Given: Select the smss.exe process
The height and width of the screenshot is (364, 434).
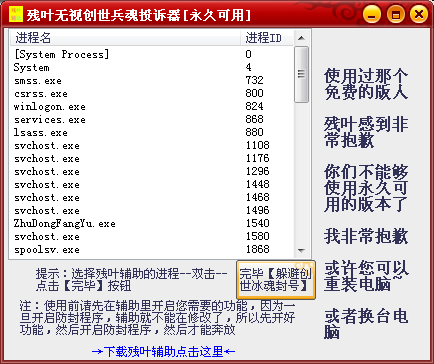Looking at the screenshot, I should pyautogui.click(x=152, y=80).
